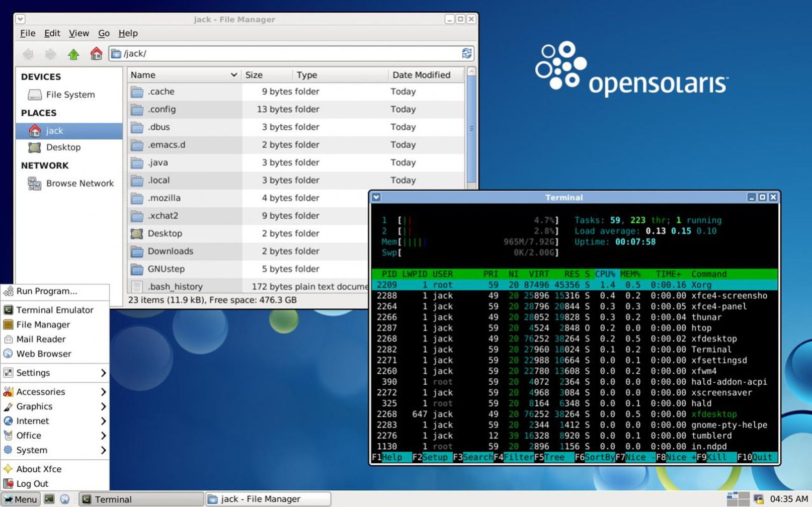This screenshot has width=812, height=507.
Task: Click F10 Quit in htop footer
Action: [x=755, y=457]
